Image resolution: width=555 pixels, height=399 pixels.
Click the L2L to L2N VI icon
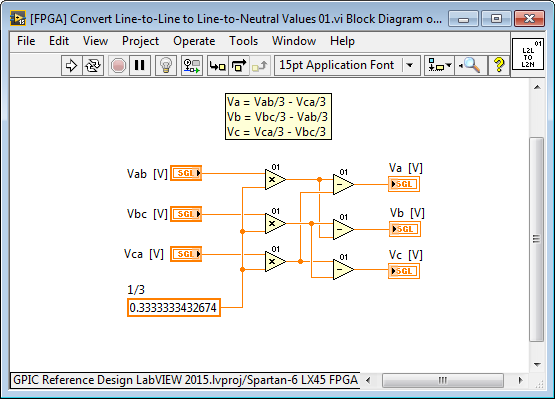tap(528, 54)
